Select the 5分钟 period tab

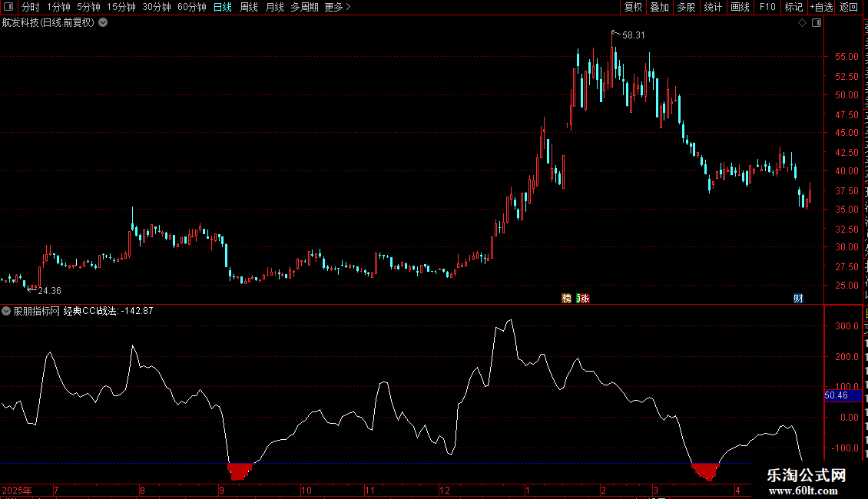pyautogui.click(x=88, y=7)
